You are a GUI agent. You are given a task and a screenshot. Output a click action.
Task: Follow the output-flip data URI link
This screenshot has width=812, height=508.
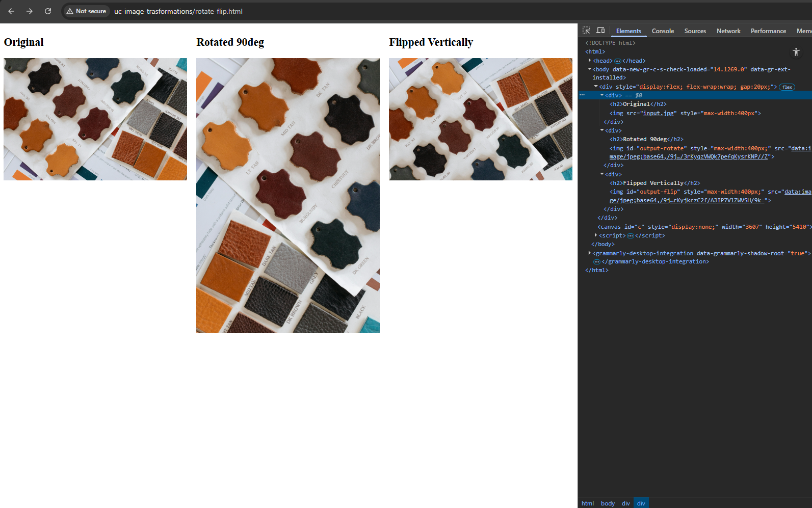point(710,196)
